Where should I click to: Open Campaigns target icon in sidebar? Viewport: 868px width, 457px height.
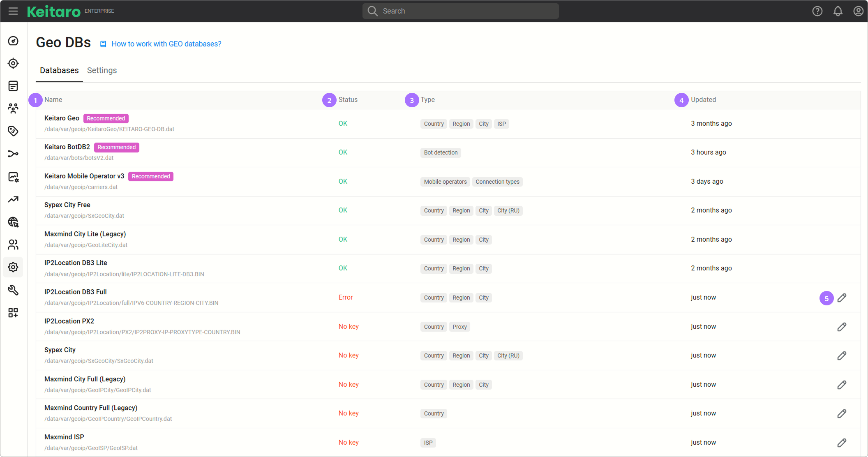coord(13,63)
